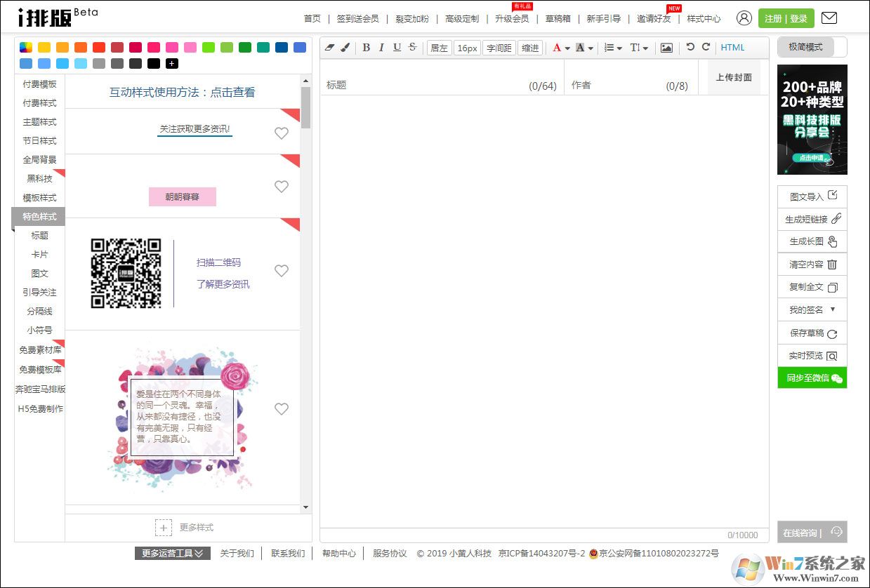Open the mail envelope icon in header
Viewport: 870px width, 588px height.
coord(829,18)
